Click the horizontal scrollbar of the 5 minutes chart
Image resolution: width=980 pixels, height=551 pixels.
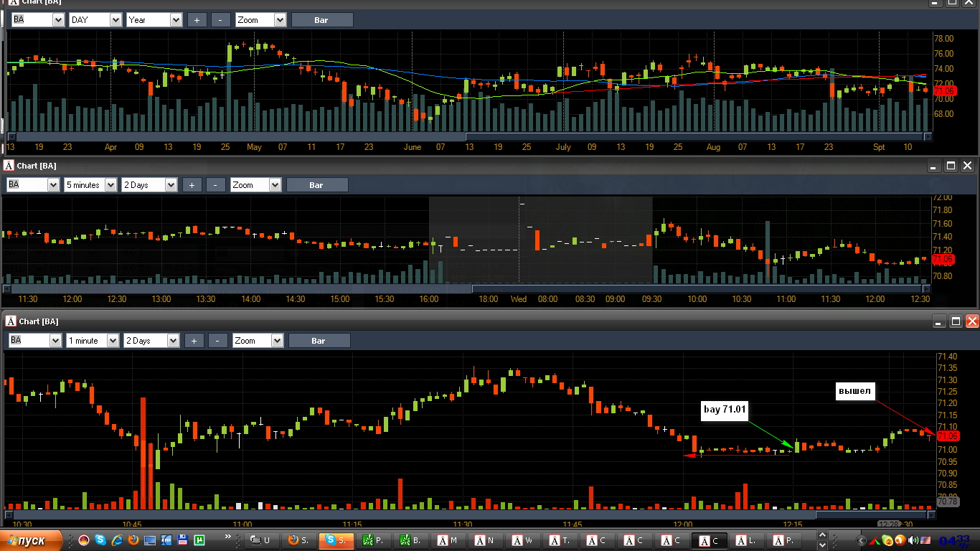[x=467, y=288]
